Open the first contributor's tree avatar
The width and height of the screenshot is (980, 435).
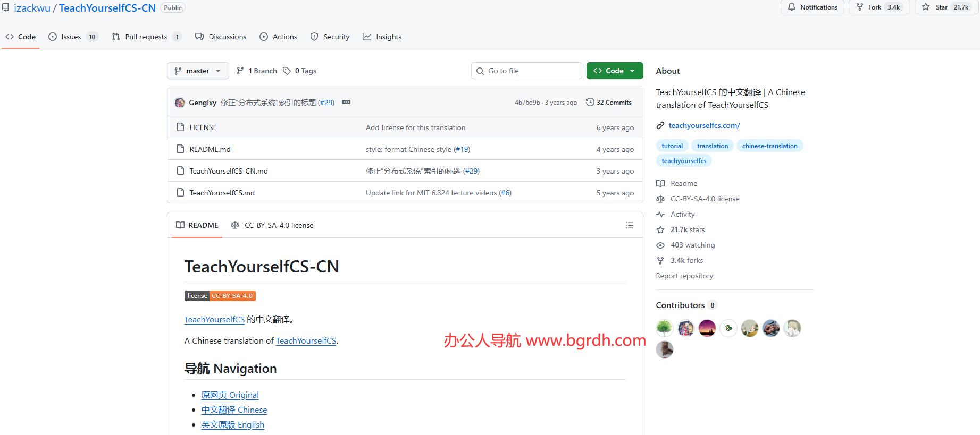click(664, 328)
